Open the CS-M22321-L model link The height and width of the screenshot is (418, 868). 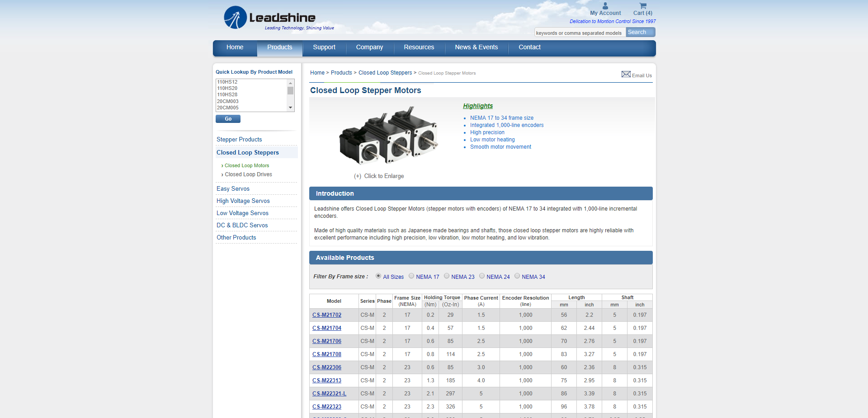click(329, 394)
